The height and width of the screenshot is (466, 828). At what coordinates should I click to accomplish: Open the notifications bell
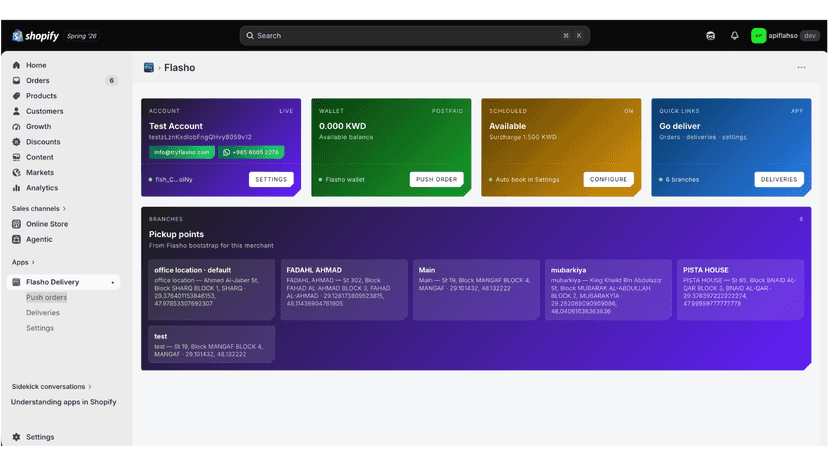coord(735,35)
